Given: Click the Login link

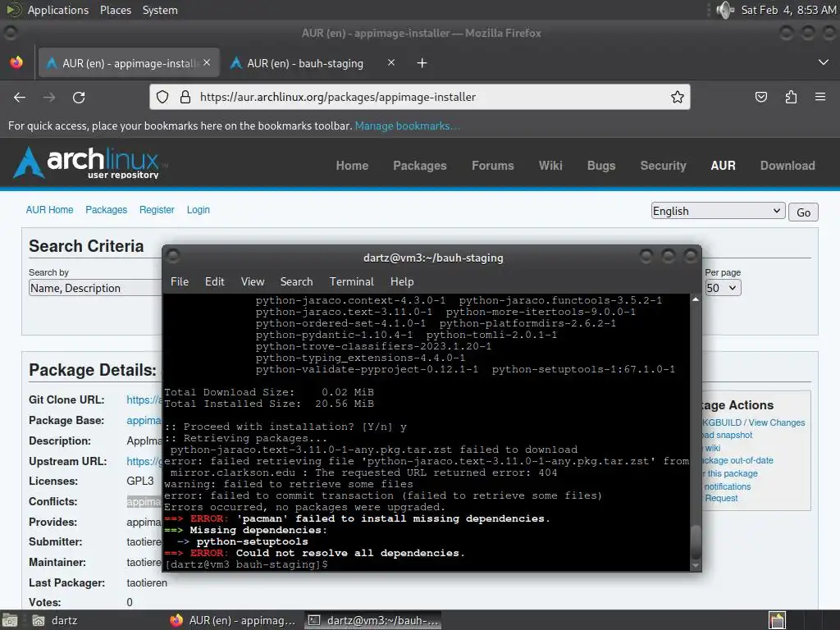Looking at the screenshot, I should point(199,210).
